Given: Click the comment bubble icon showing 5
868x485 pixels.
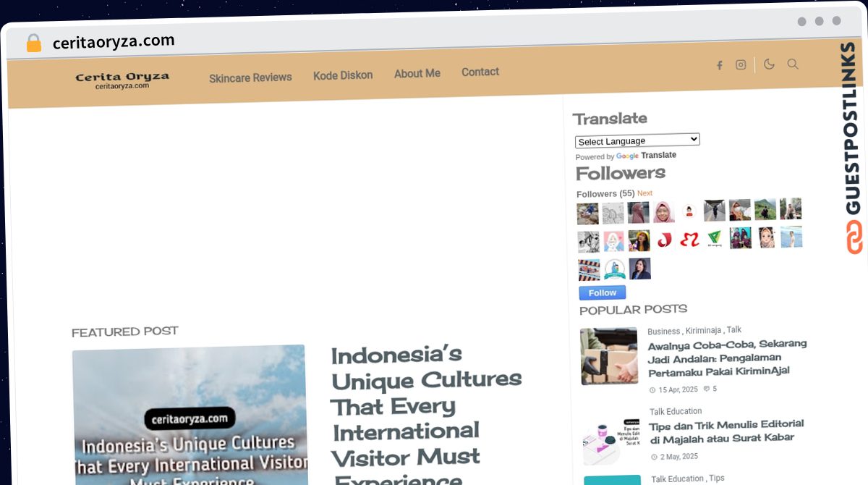Looking at the screenshot, I should tap(707, 389).
